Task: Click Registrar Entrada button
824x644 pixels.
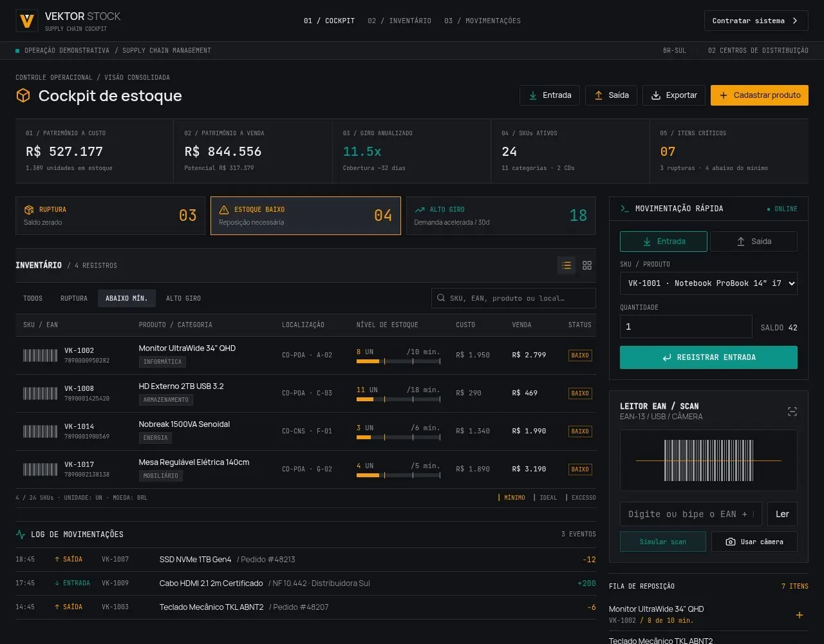Action: 709,357
